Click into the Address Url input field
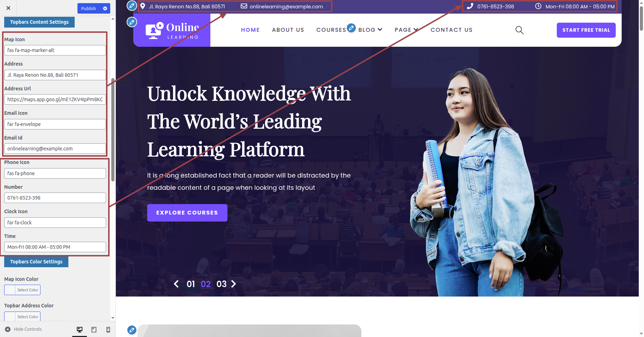This screenshot has height=337, width=644. pos(55,99)
